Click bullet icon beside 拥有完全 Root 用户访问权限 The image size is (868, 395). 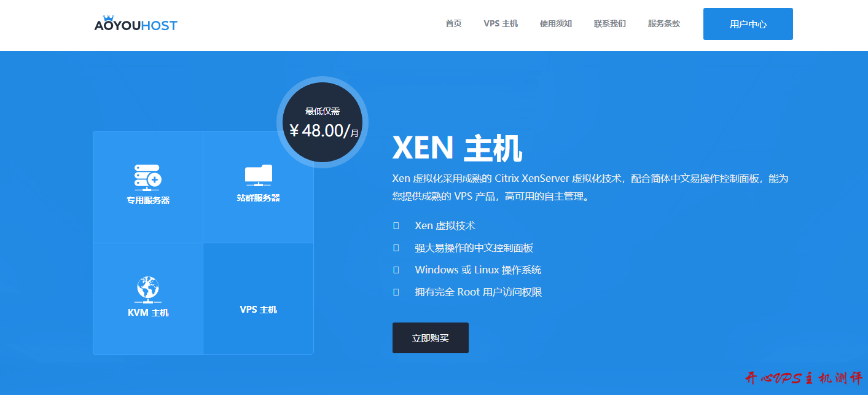tap(396, 292)
